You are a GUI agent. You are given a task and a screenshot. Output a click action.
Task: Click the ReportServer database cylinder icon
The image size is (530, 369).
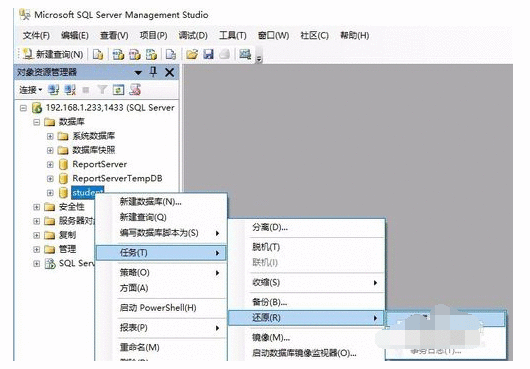(x=63, y=165)
